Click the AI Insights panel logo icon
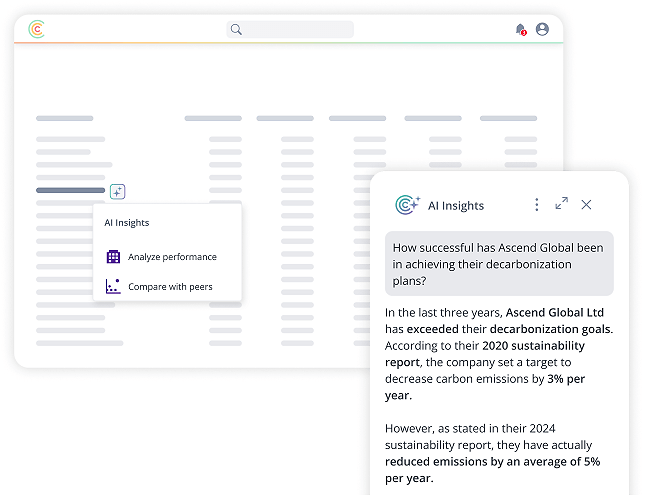The height and width of the screenshot is (497, 650). [x=407, y=205]
